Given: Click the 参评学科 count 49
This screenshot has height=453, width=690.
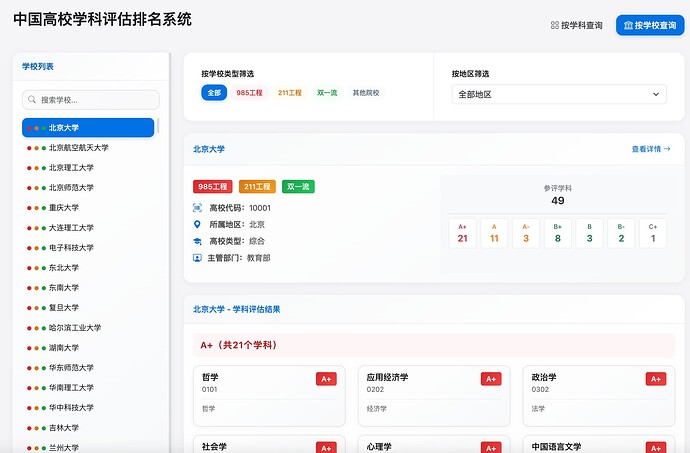Looking at the screenshot, I should tap(558, 201).
